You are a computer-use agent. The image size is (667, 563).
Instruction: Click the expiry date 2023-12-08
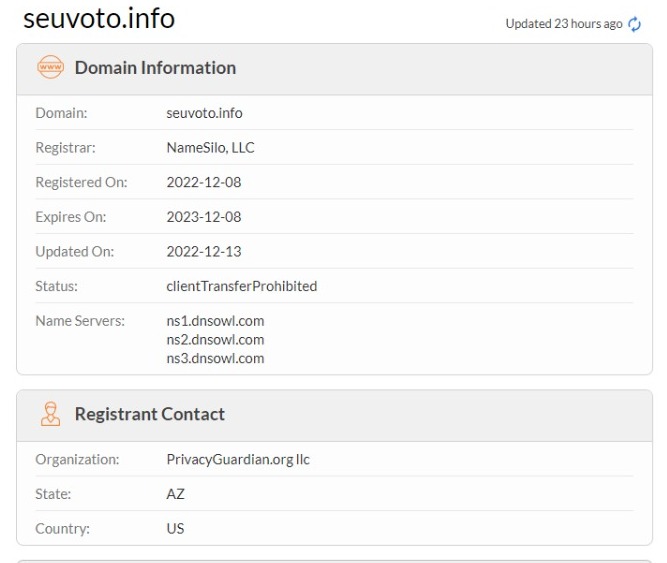[203, 217]
